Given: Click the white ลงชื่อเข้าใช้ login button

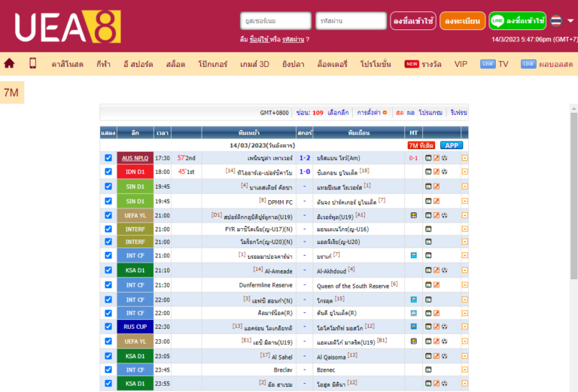Looking at the screenshot, I should coord(413,21).
